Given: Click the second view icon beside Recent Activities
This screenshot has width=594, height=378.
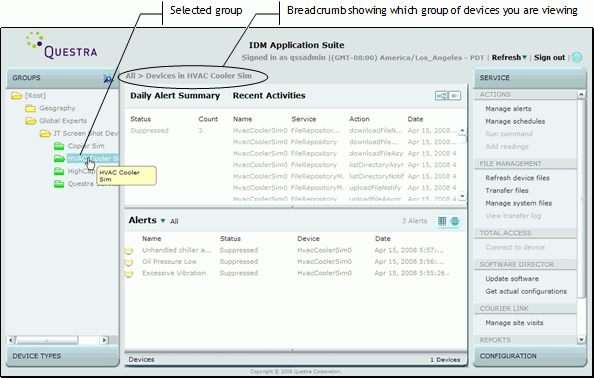Looking at the screenshot, I should 455,96.
